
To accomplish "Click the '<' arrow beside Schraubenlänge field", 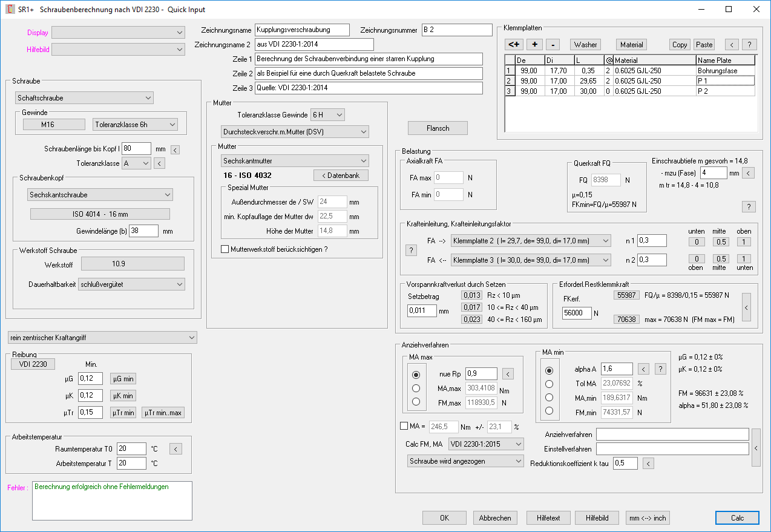I will [176, 149].
